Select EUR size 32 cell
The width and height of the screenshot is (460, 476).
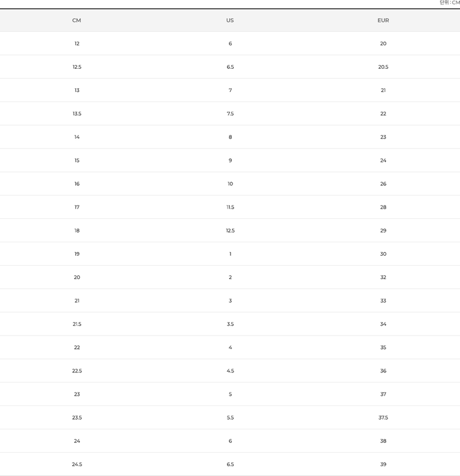tap(383, 277)
